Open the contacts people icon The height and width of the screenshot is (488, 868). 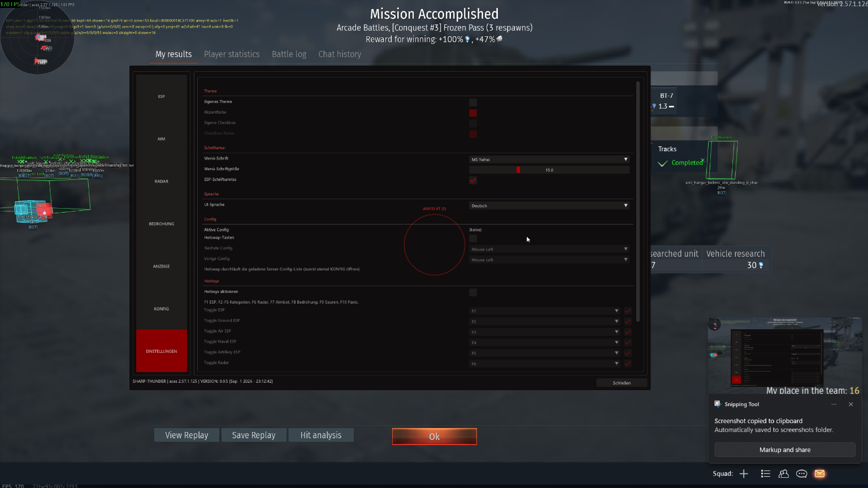(784, 474)
